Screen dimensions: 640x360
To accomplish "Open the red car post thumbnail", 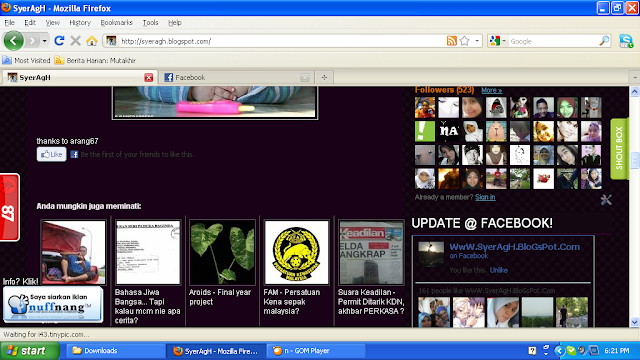I will [x=73, y=252].
